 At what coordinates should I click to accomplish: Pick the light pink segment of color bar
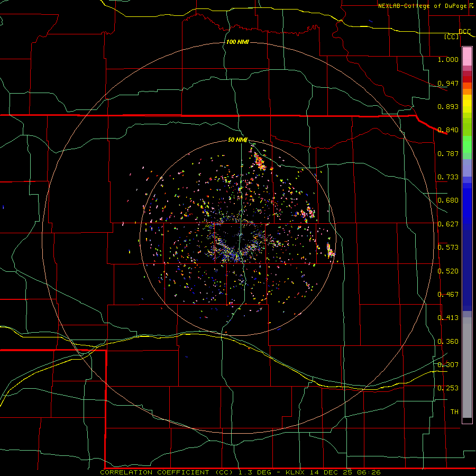[467, 57]
